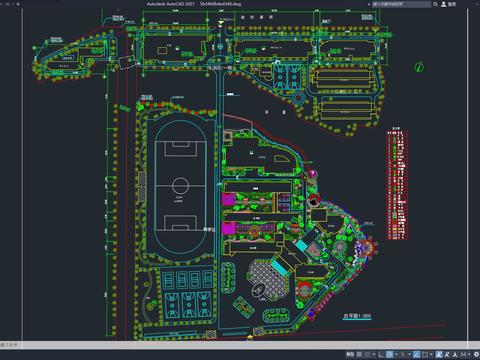Click into the title bar search field
The height and width of the screenshot is (360, 480).
pyautogui.click(x=401, y=4)
